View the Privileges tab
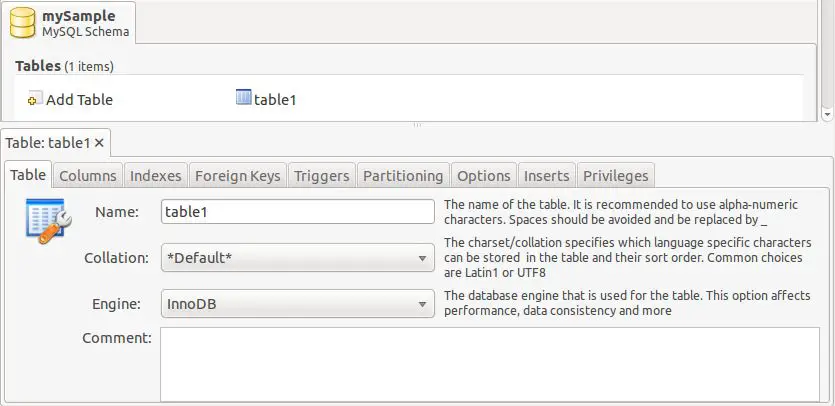The height and width of the screenshot is (406, 835). coord(616,176)
